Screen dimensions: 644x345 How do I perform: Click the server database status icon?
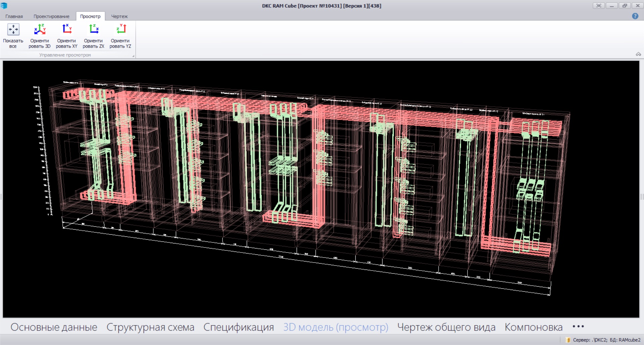[x=568, y=340]
